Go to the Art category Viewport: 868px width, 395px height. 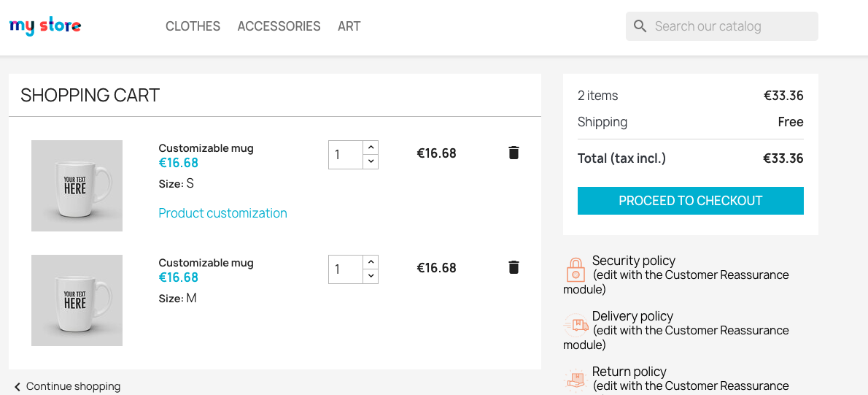[x=349, y=26]
